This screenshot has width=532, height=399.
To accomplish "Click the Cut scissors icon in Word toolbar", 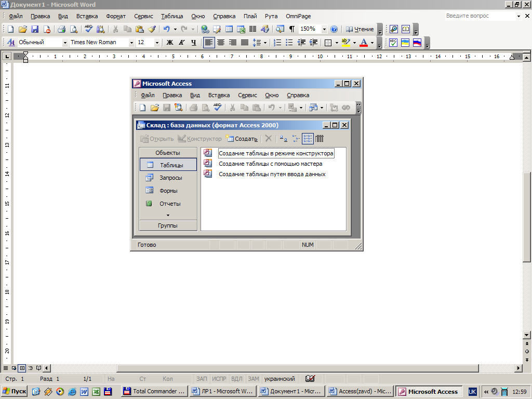I will (x=115, y=29).
